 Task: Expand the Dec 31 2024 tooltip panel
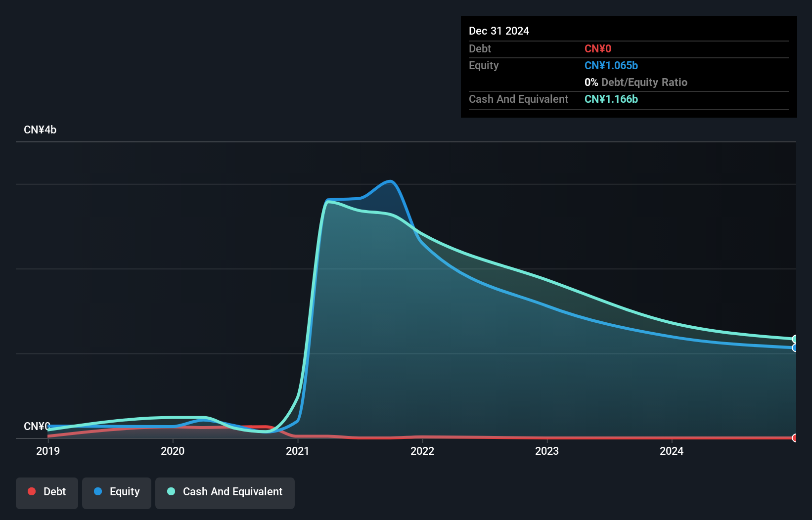point(498,31)
